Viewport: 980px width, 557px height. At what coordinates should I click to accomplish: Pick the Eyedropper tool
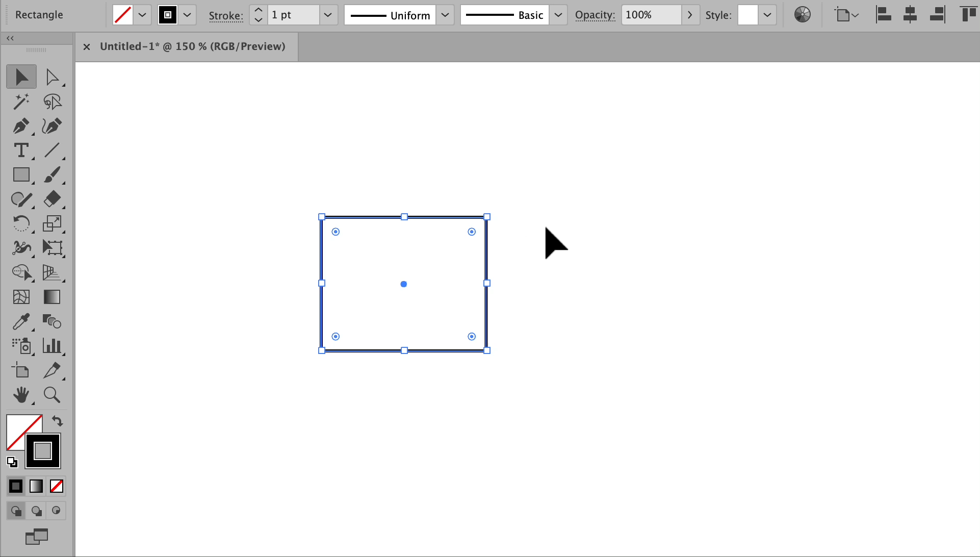(x=21, y=321)
